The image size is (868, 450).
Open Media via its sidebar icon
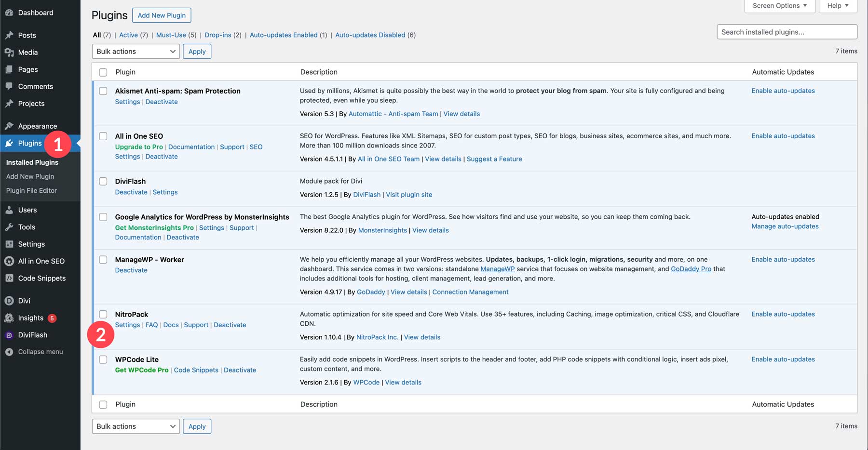[x=9, y=52]
